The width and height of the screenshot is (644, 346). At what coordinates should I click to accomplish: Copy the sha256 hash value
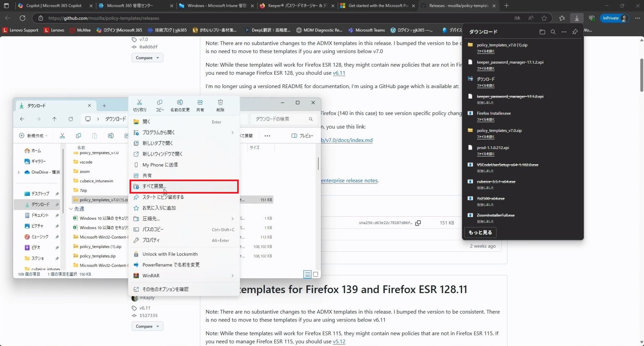coord(418,223)
